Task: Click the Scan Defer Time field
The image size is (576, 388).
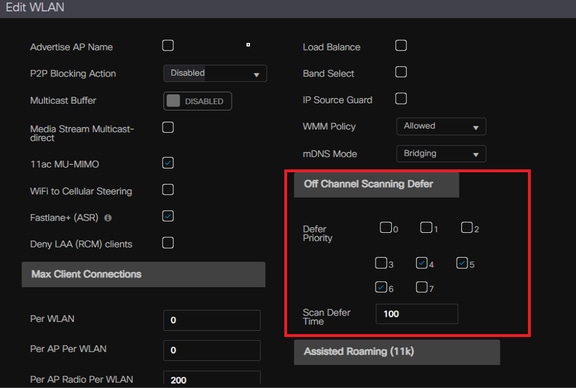Action: click(x=417, y=314)
